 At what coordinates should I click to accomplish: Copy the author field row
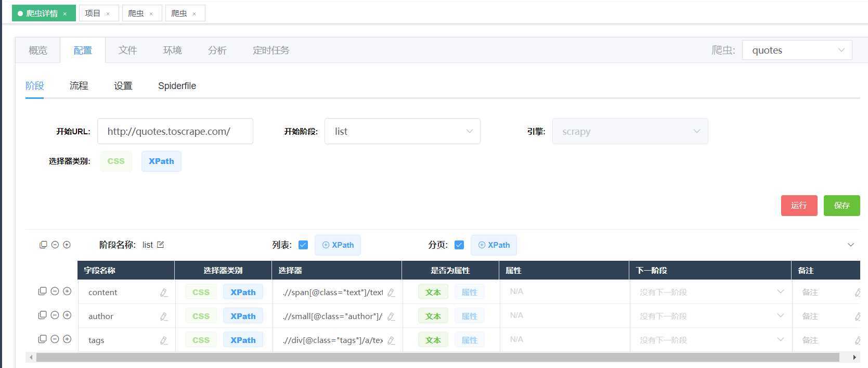[x=43, y=315]
